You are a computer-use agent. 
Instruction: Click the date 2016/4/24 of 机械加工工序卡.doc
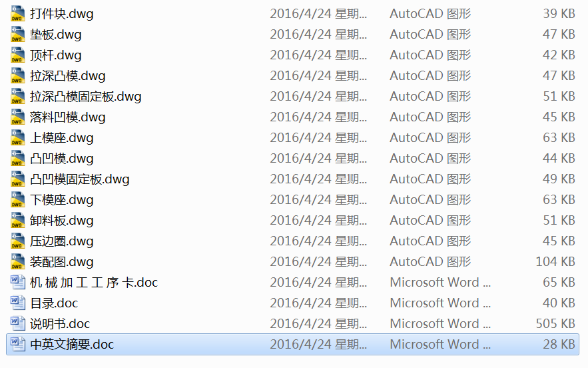point(318,282)
